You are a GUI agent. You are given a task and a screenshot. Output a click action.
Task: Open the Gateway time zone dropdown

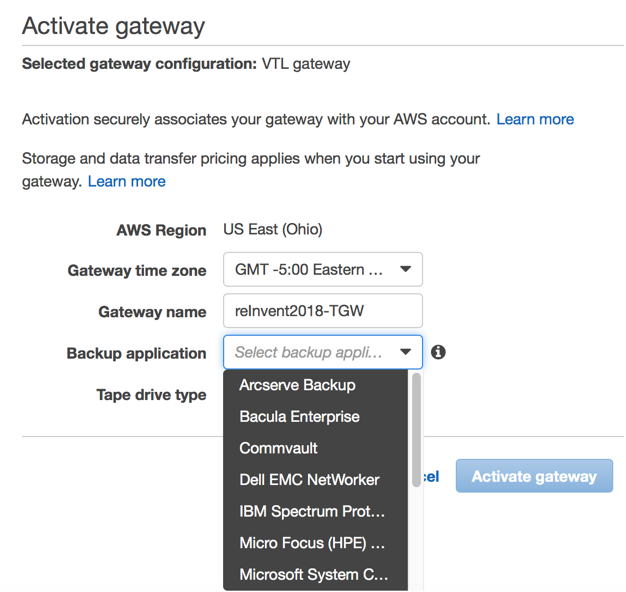point(322,269)
